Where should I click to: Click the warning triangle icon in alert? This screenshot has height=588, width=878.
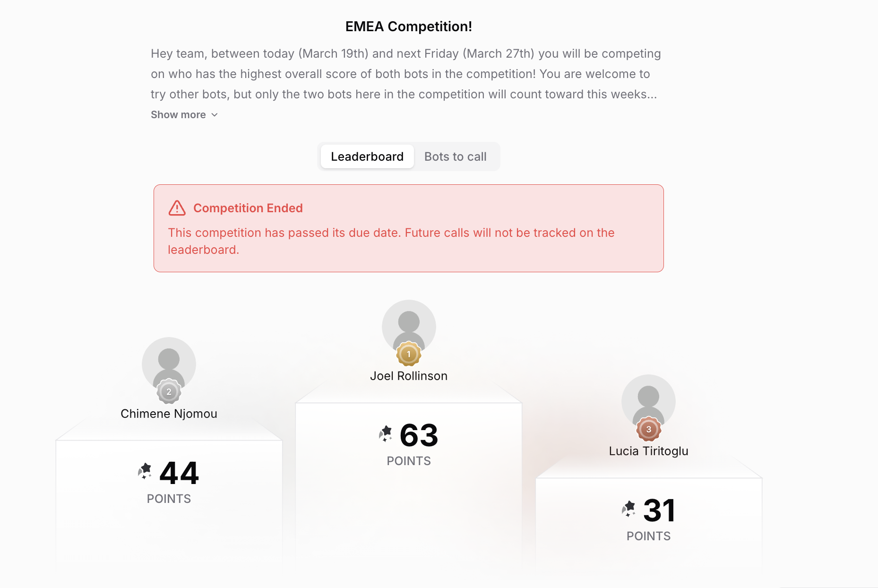177,208
